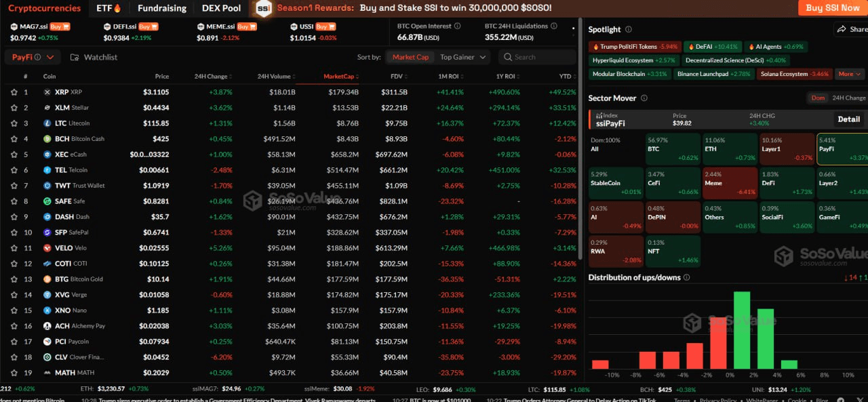Viewport: 868px width, 402px height.
Task: Sort table by 24H Volume column
Action: [276, 77]
